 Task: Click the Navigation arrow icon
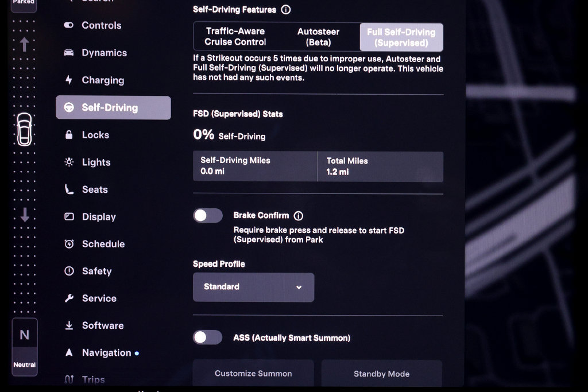[69, 352]
